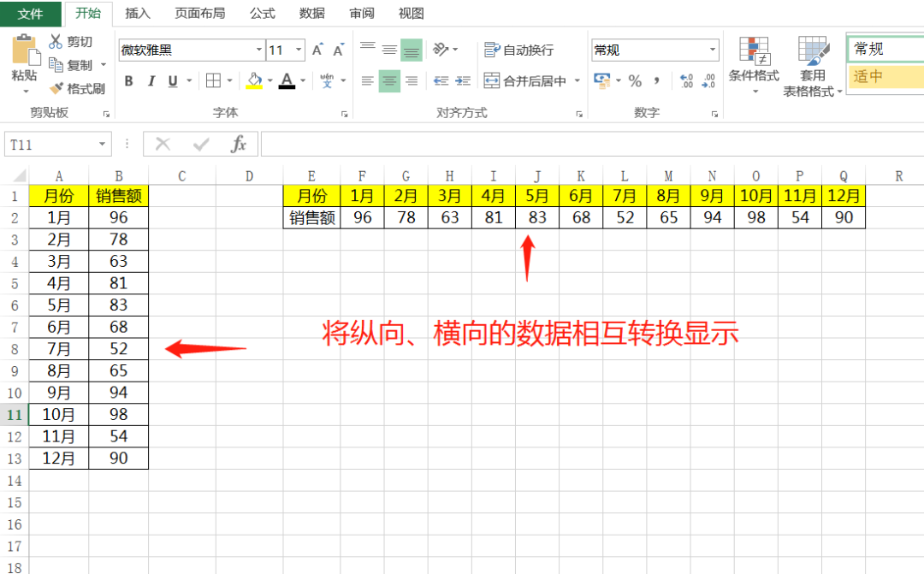Apply percent style format
The width and height of the screenshot is (924, 574).
(x=635, y=81)
